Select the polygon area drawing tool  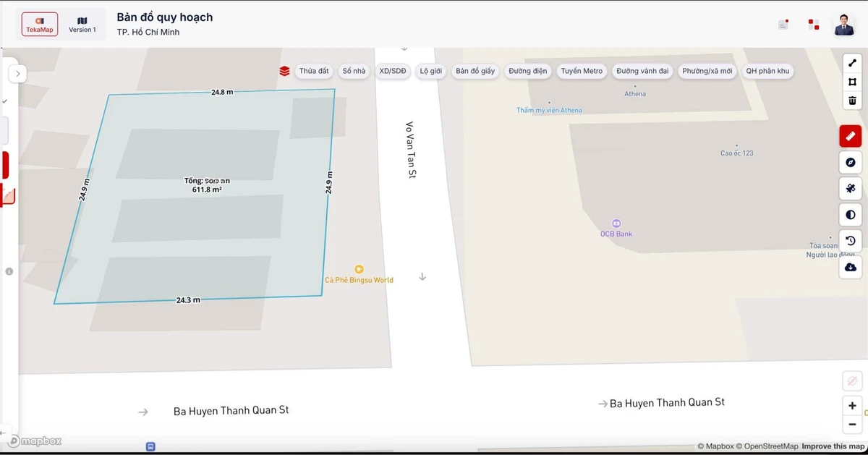tap(852, 82)
